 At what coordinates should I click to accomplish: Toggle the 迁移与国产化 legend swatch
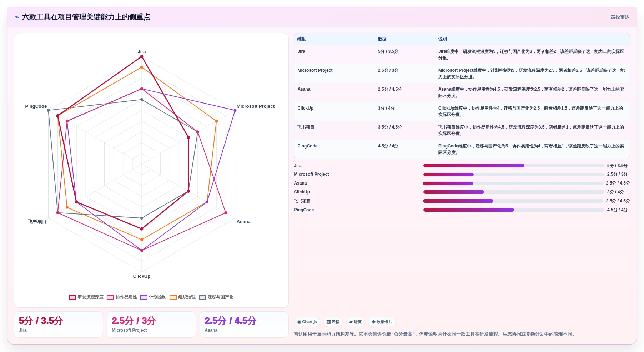202,297
